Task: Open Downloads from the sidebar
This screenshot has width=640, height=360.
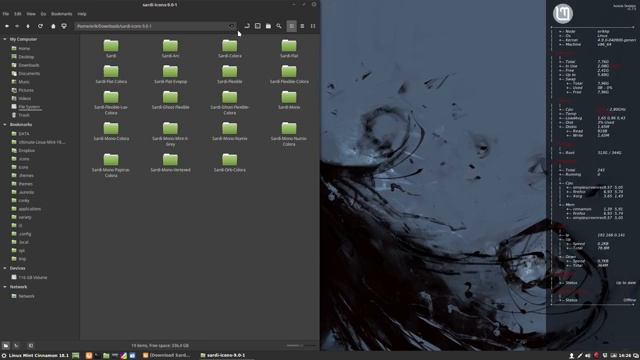Action: [x=29, y=65]
